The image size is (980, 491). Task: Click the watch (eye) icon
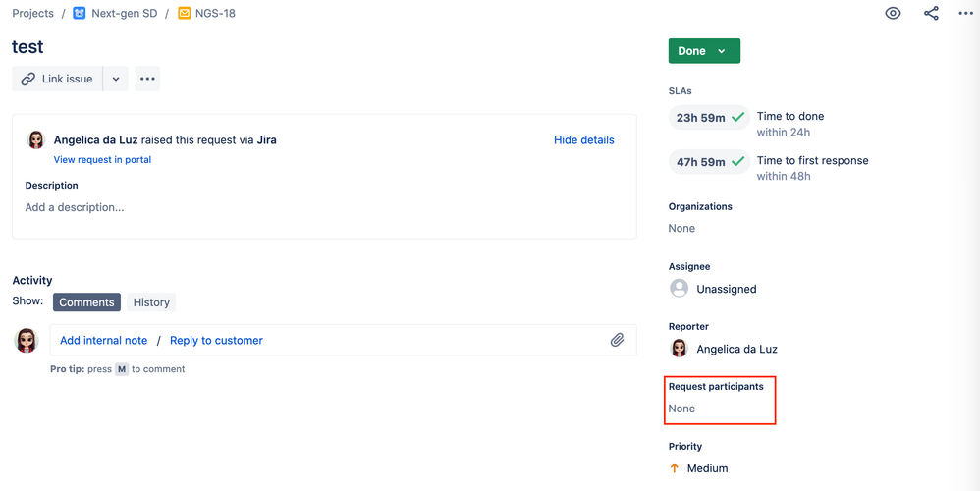[x=894, y=13]
